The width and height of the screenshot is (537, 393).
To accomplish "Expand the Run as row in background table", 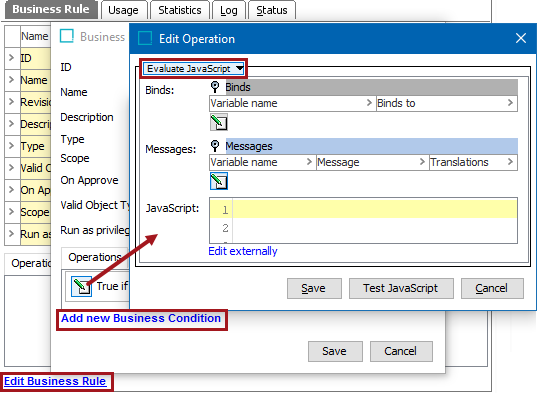I will 11,234.
